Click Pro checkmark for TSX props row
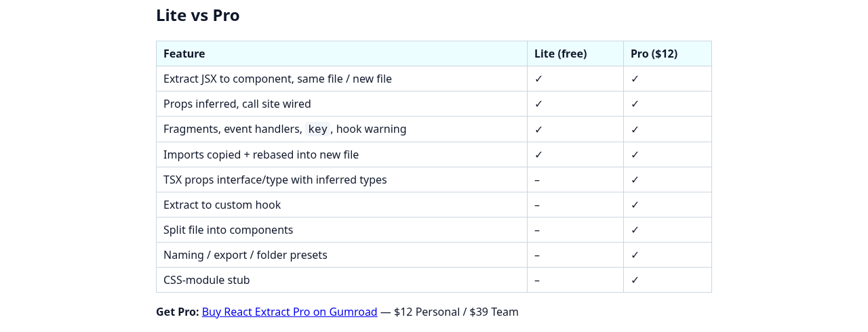The width and height of the screenshot is (868, 332). [x=635, y=180]
